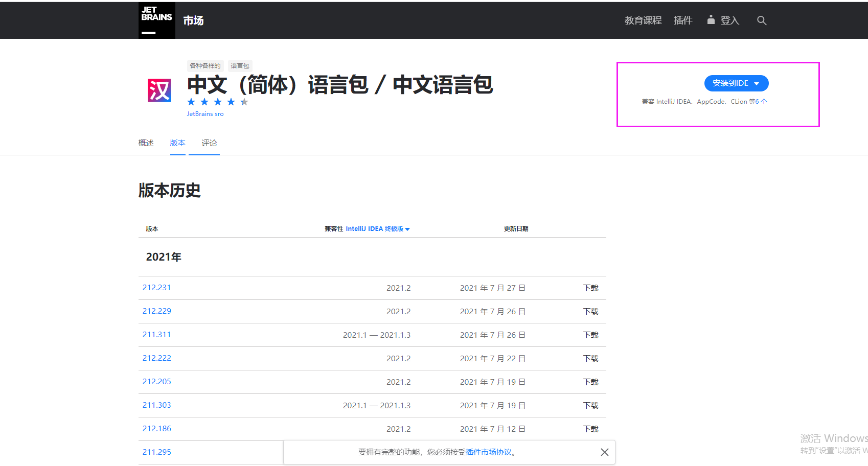
Task: Click the 语言包 tag
Action: click(x=240, y=65)
